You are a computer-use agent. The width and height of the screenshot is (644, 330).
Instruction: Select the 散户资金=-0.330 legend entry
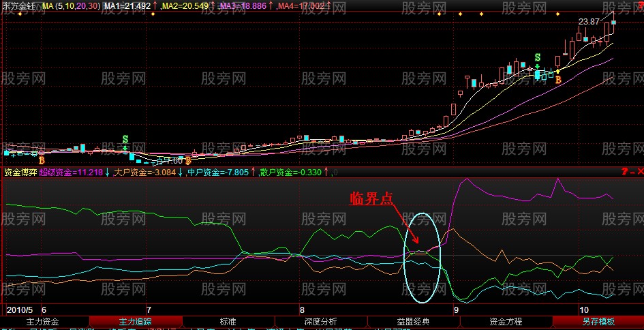tap(290, 172)
